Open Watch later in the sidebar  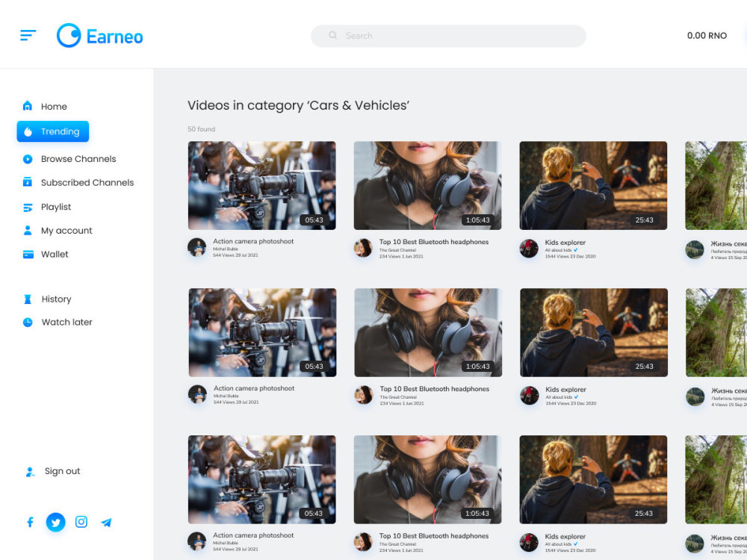58,322
